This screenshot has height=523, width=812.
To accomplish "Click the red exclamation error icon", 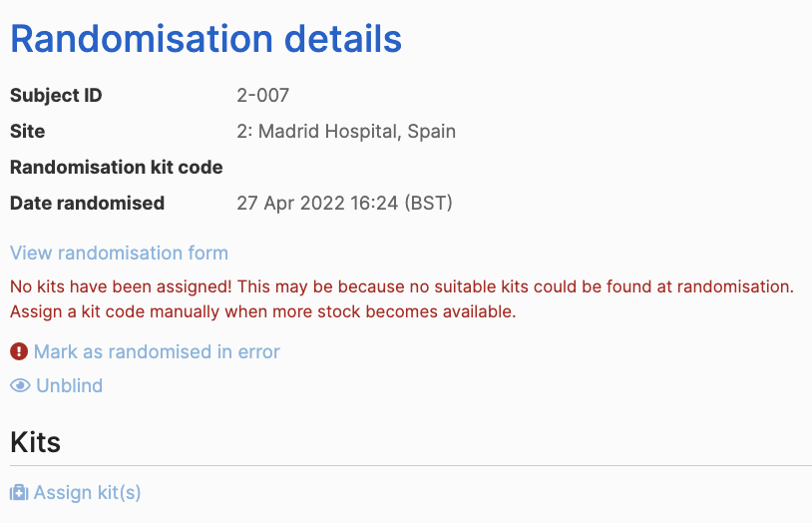I will pyautogui.click(x=19, y=351).
